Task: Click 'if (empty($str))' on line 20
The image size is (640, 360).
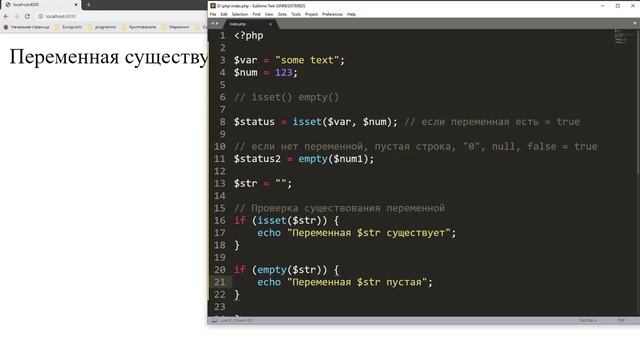Action: 280,270
